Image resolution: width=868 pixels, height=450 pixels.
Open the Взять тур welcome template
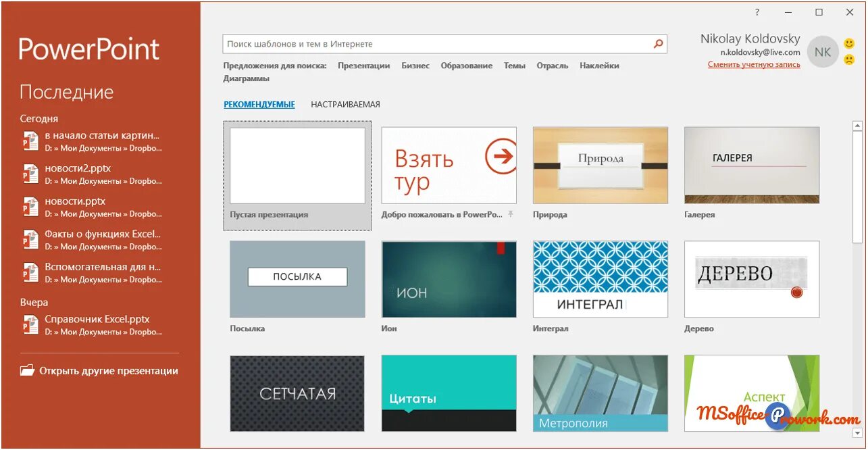(449, 166)
